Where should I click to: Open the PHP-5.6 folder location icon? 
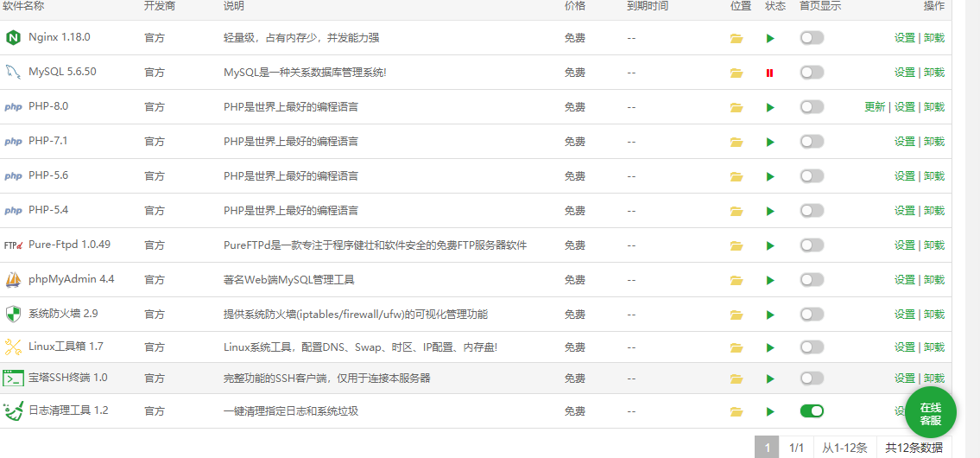point(737,176)
